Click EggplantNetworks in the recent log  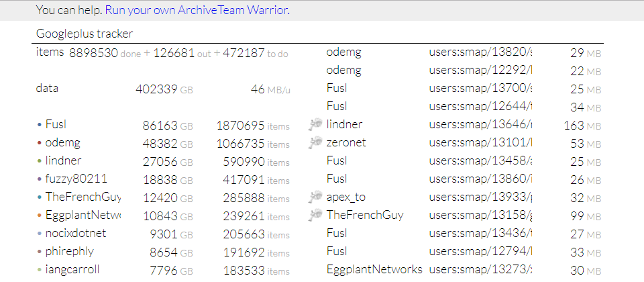pyautogui.click(x=374, y=269)
